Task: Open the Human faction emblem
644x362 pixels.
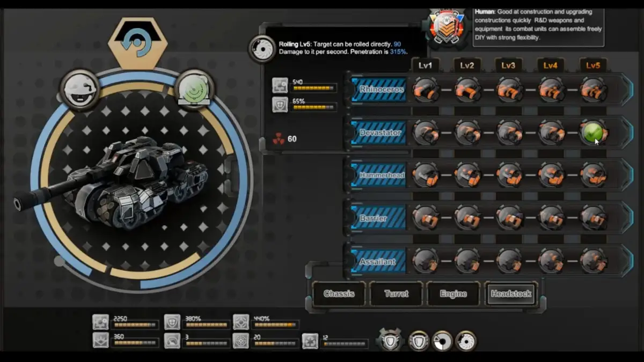Action: [x=444, y=27]
